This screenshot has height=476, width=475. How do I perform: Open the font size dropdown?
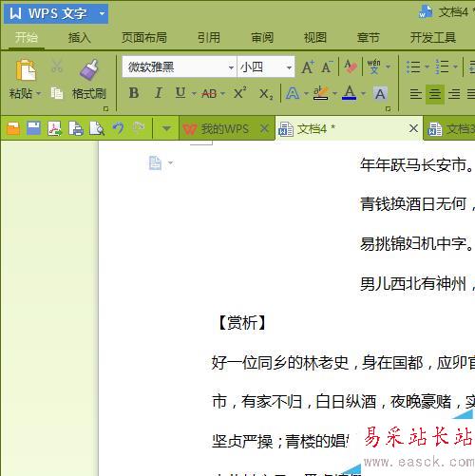tap(289, 67)
